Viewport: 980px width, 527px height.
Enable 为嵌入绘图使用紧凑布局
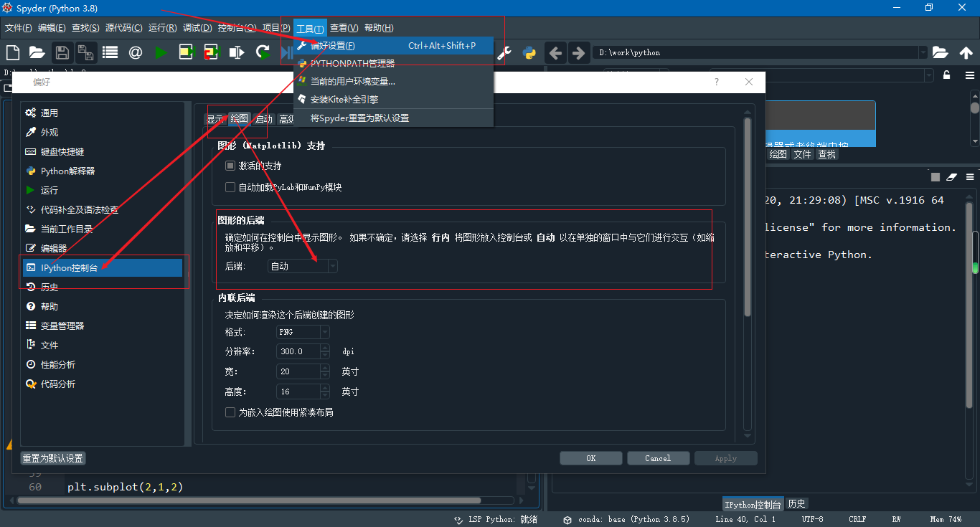(230, 412)
